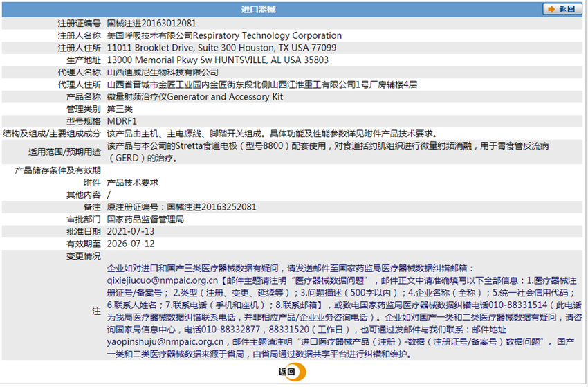Click the 结构及组成/主要组成成分 label

[52, 134]
